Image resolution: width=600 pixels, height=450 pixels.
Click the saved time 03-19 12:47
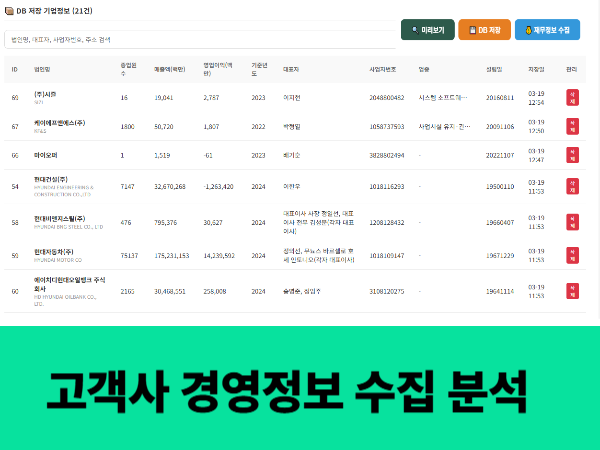[x=536, y=155]
